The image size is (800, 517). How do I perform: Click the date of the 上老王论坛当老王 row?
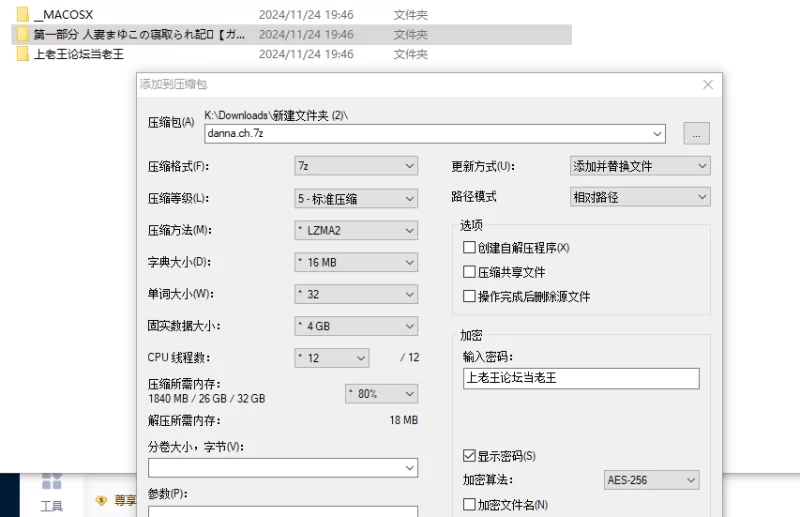(x=306, y=54)
